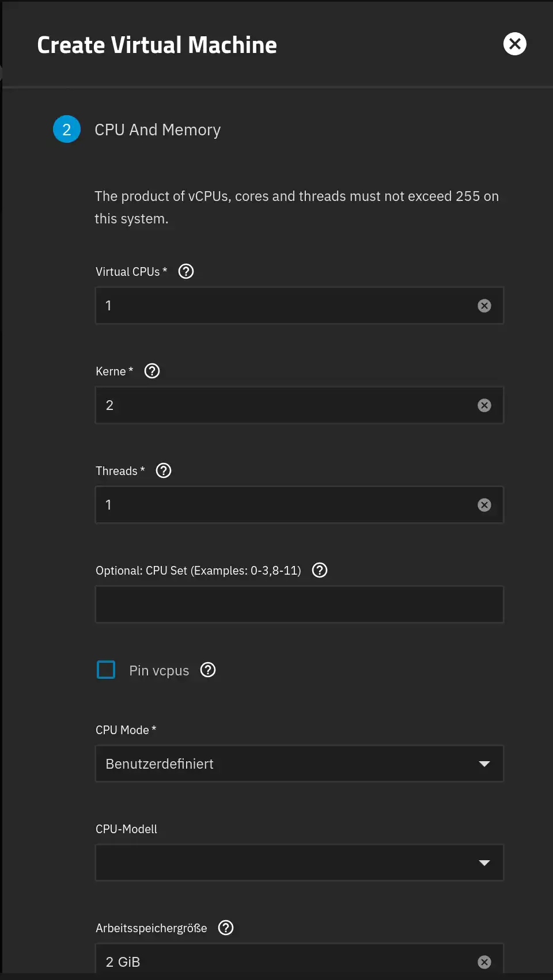Screen dimensions: 553x980
Task: Show help for Optional CPU Set
Action: coord(320,570)
